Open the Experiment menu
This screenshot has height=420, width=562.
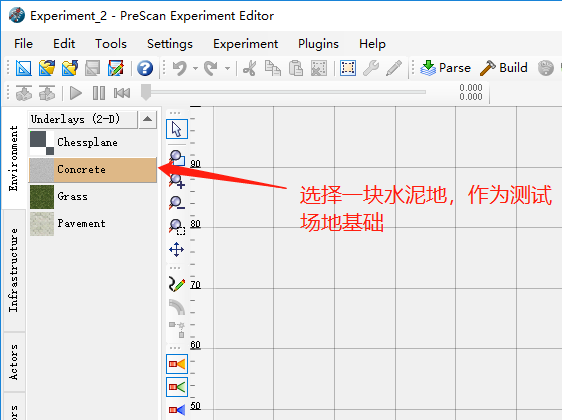coord(246,44)
